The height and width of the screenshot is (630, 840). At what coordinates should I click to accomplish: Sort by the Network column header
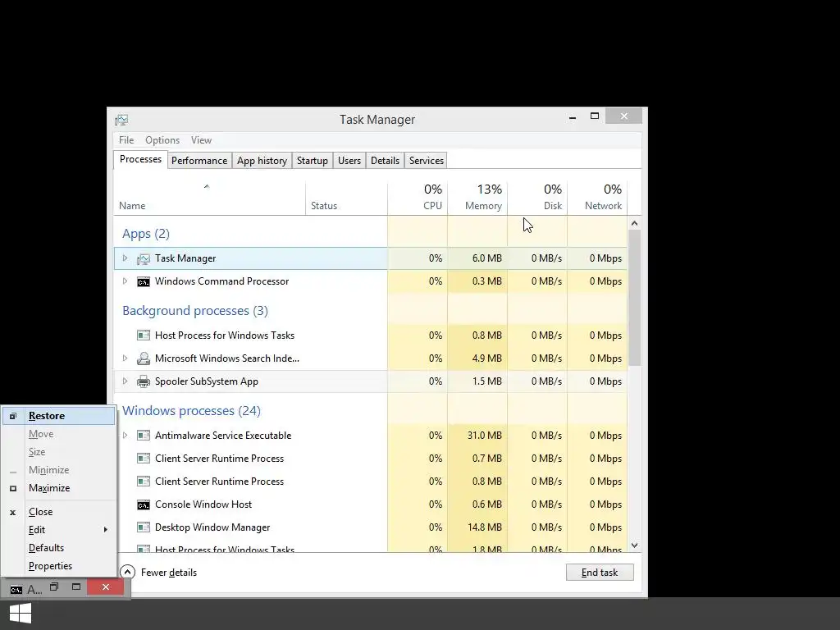tap(597, 197)
